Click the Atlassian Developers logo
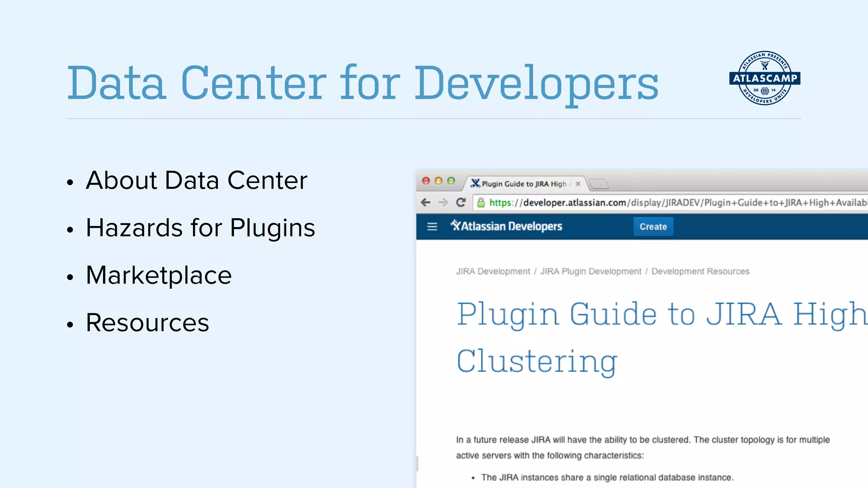 (506, 226)
